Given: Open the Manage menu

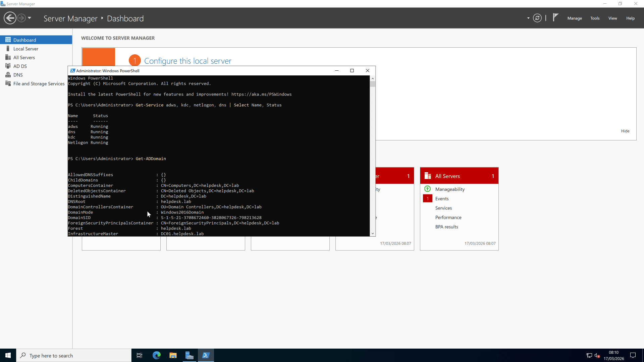Looking at the screenshot, I should [575, 18].
